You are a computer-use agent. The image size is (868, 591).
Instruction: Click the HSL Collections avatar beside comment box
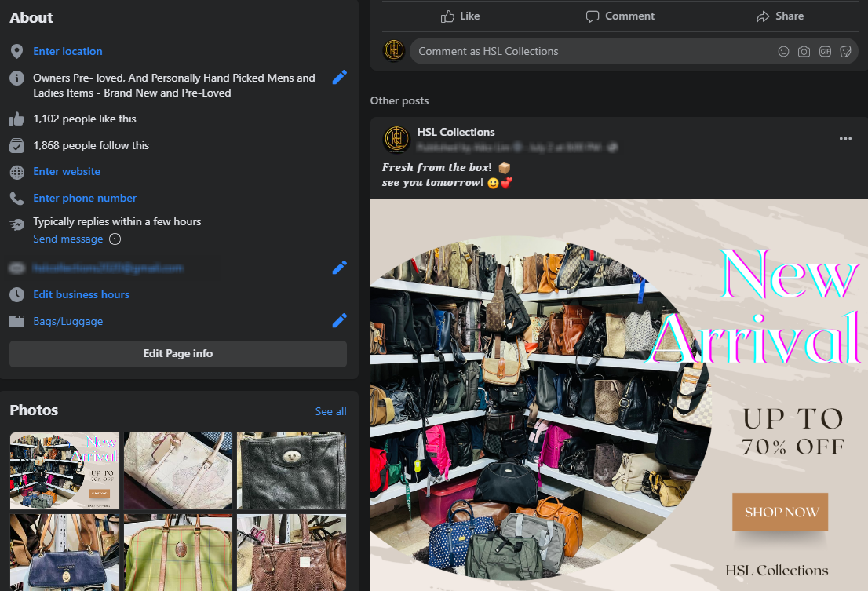pyautogui.click(x=394, y=50)
